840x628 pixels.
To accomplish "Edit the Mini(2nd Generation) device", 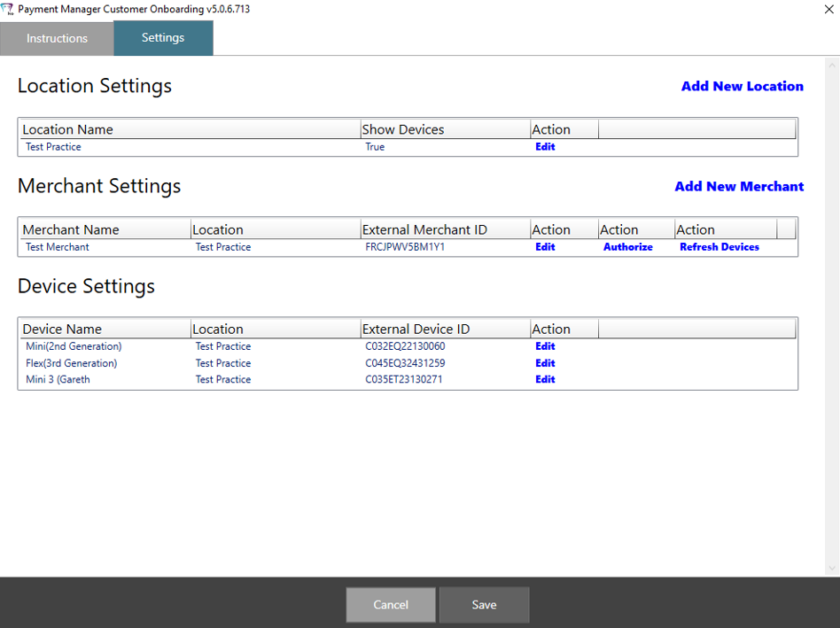I will (545, 346).
